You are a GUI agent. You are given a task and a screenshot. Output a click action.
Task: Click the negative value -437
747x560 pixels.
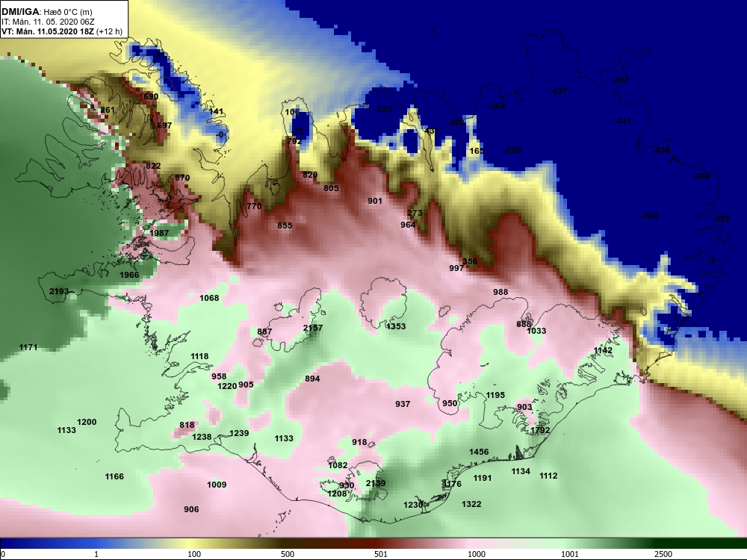[559, 91]
